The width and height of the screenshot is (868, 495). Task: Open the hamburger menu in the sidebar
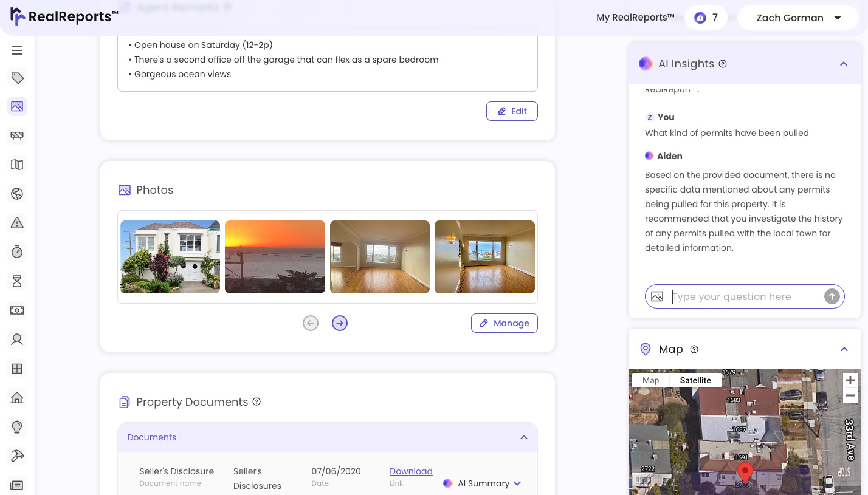click(17, 50)
